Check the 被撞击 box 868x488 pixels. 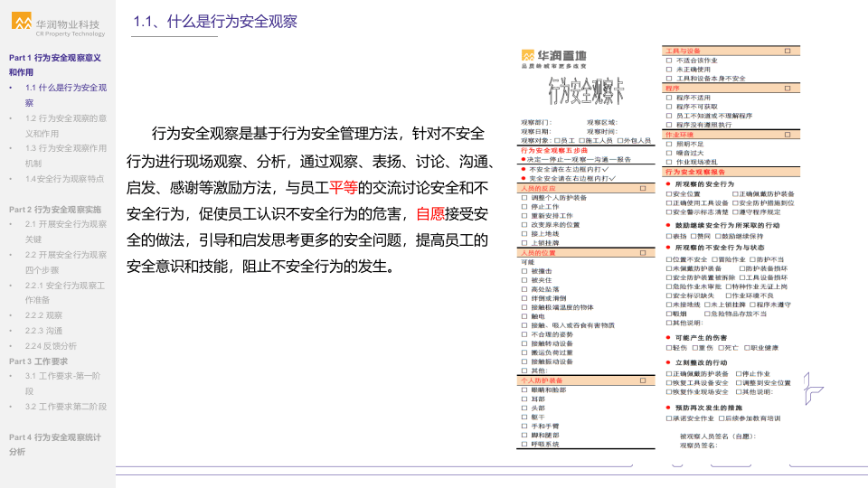click(524, 271)
